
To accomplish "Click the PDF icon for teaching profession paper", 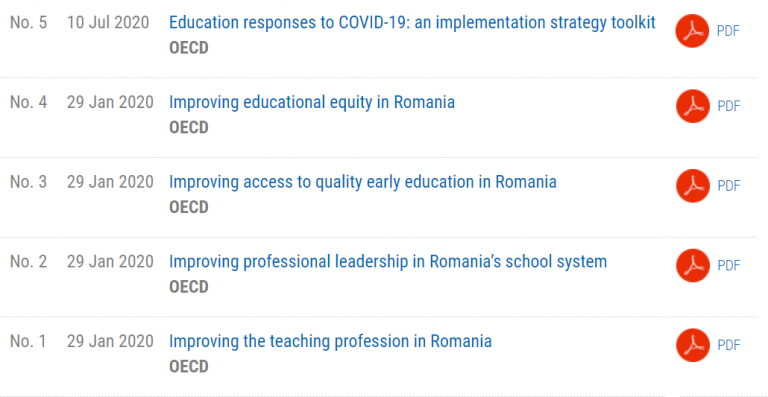I will tap(693, 345).
